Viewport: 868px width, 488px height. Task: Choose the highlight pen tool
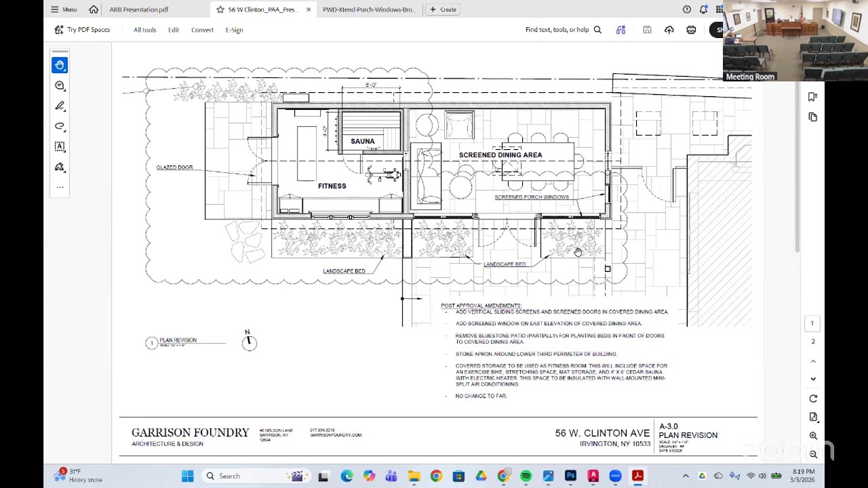pyautogui.click(x=60, y=106)
